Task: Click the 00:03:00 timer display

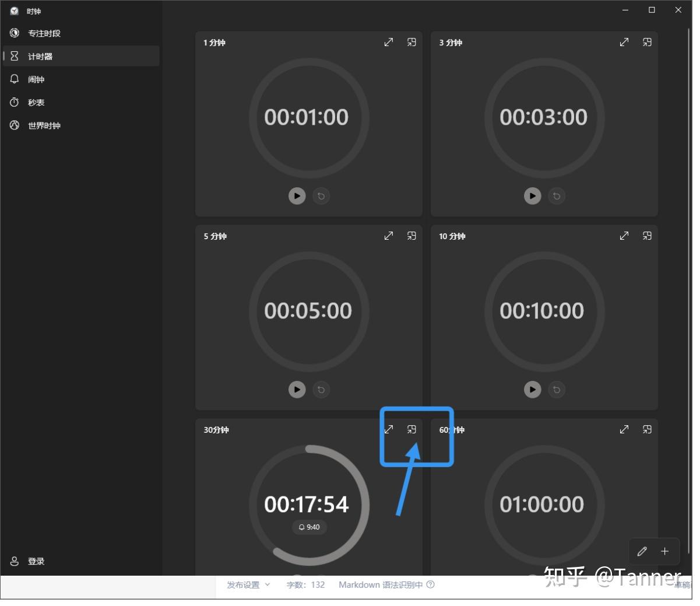Action: [543, 117]
